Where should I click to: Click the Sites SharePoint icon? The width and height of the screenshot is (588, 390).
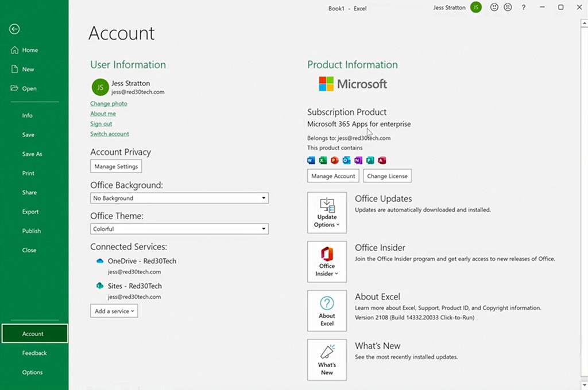[100, 286]
